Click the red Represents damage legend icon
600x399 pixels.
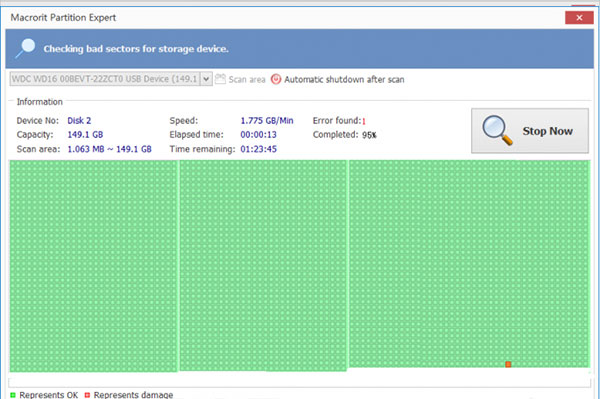point(87,395)
